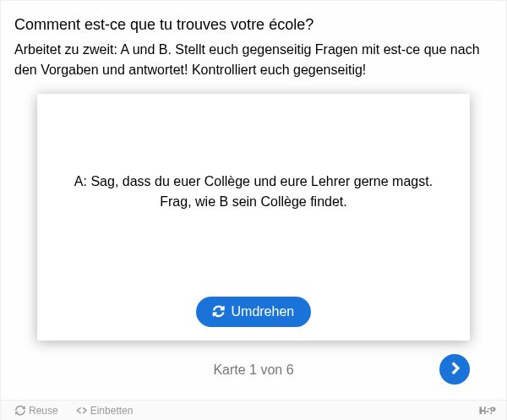
Task: Open the Einbetten embed link
Action: [105, 411]
